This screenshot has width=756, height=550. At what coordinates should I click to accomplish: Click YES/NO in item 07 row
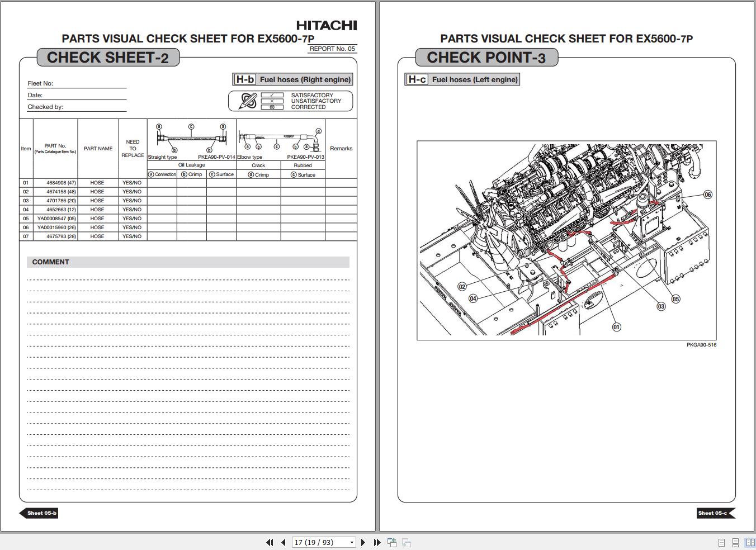click(x=132, y=236)
